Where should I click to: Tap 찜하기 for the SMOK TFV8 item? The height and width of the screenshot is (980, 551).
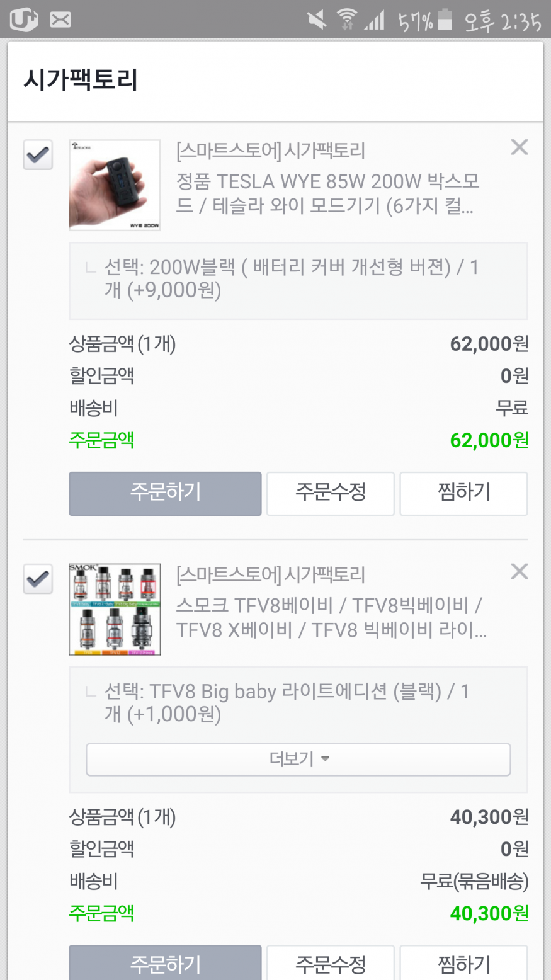pyautogui.click(x=463, y=964)
